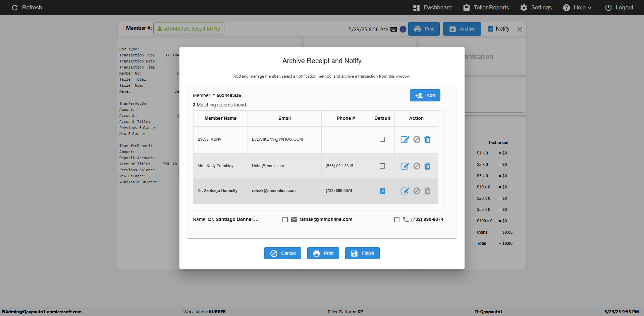The width and height of the screenshot is (644, 316).
Task: Edit Dr. Santiago Donnelly's record
Action: coord(405,191)
